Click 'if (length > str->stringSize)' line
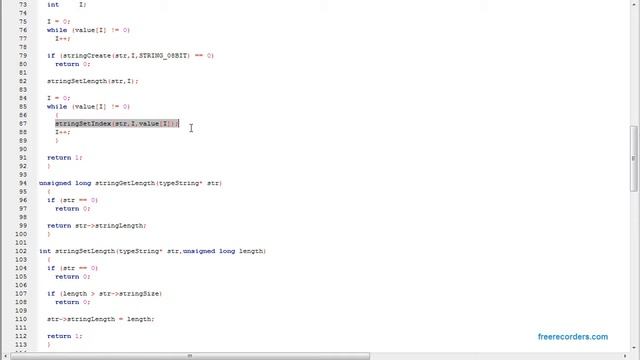The height and width of the screenshot is (360, 640). pos(104,293)
